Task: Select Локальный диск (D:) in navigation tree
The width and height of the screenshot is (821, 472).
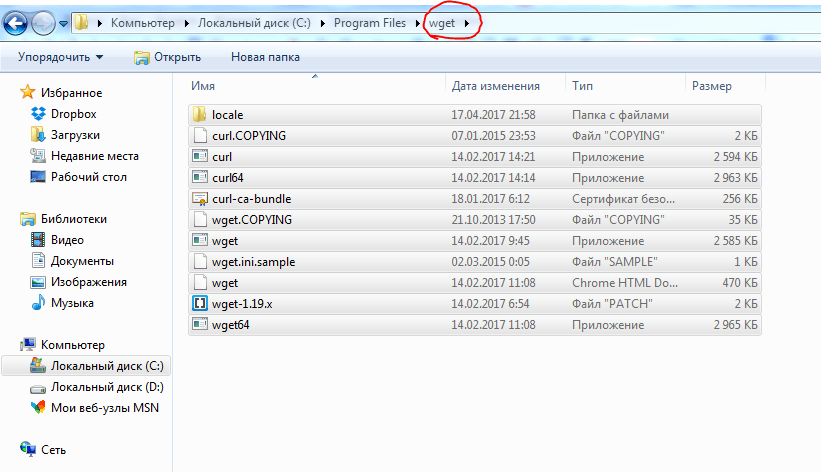Action: coord(107,387)
